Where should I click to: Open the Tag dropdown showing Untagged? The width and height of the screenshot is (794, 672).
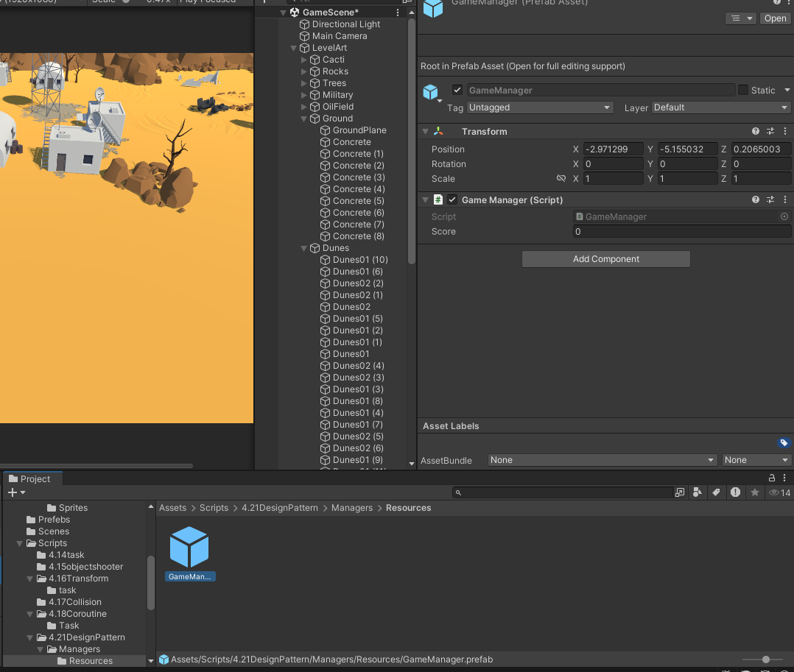coord(540,107)
